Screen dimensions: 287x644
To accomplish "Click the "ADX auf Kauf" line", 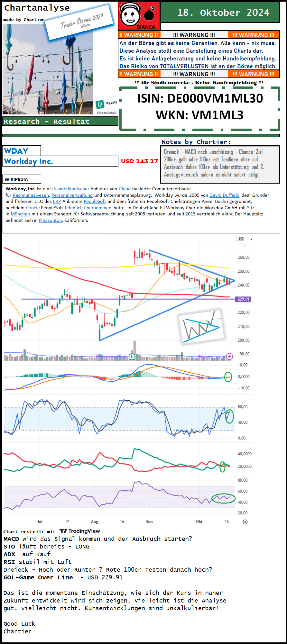I will click(x=27, y=554).
